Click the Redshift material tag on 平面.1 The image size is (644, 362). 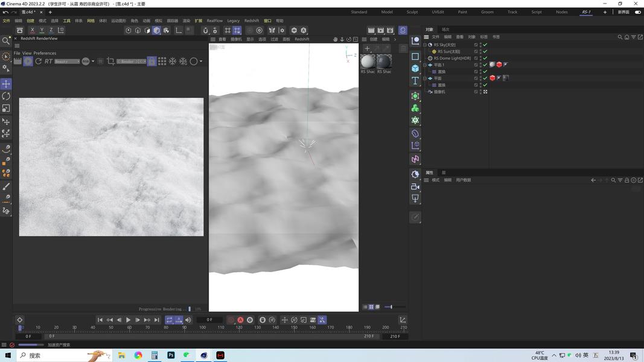(492, 65)
